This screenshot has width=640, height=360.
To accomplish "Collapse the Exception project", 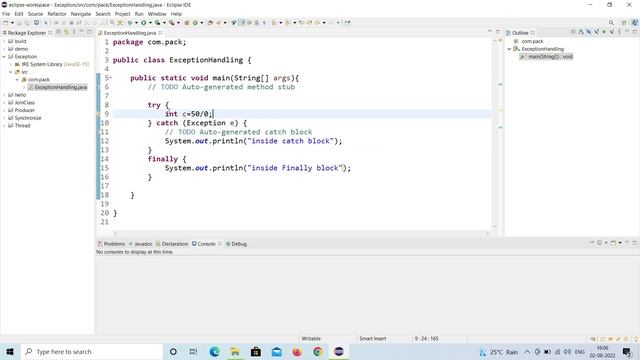I will click(x=4, y=57).
